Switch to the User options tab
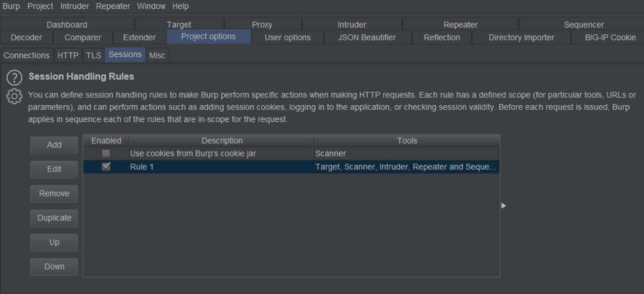 [x=287, y=38]
